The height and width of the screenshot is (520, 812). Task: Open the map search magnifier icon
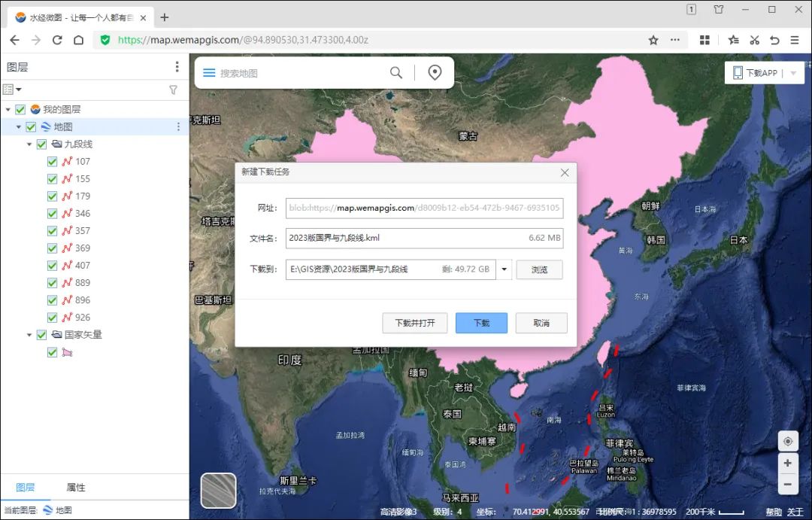click(396, 72)
